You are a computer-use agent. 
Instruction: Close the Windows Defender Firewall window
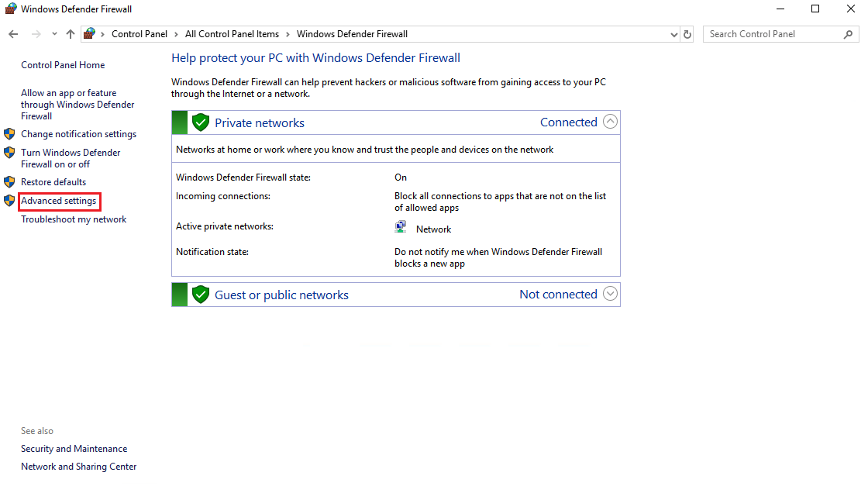(x=851, y=9)
